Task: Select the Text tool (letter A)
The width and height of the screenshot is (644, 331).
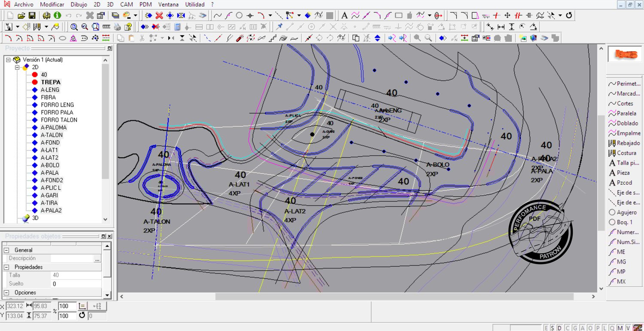Action: tap(344, 15)
